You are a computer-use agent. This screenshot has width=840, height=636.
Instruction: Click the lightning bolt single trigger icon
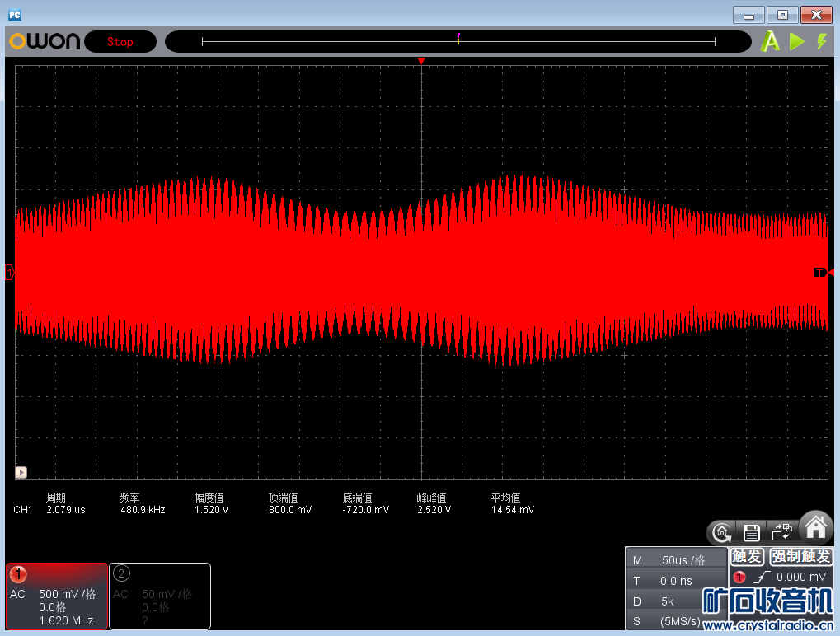coord(821,42)
